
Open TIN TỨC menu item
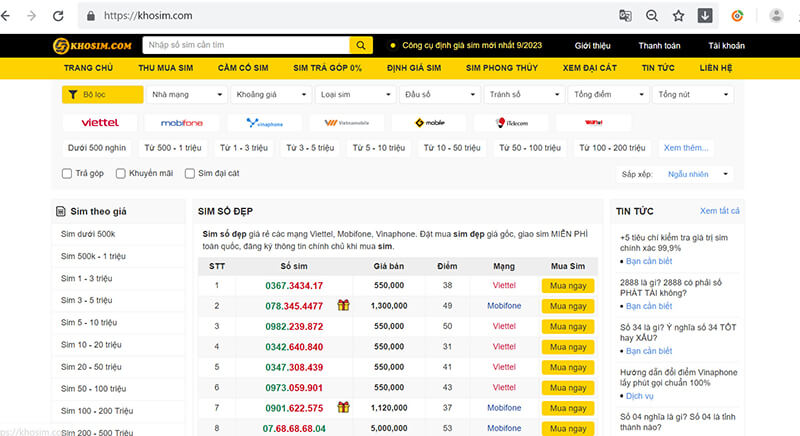click(x=658, y=68)
